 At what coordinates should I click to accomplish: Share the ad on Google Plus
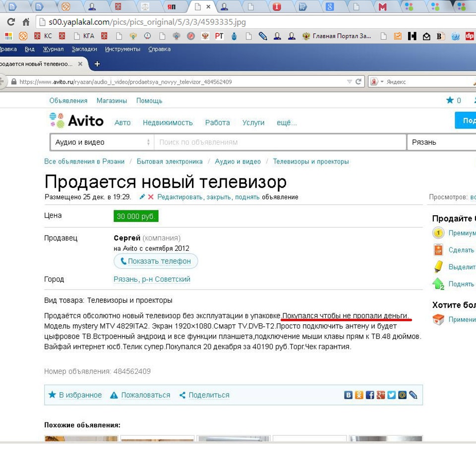click(x=381, y=395)
